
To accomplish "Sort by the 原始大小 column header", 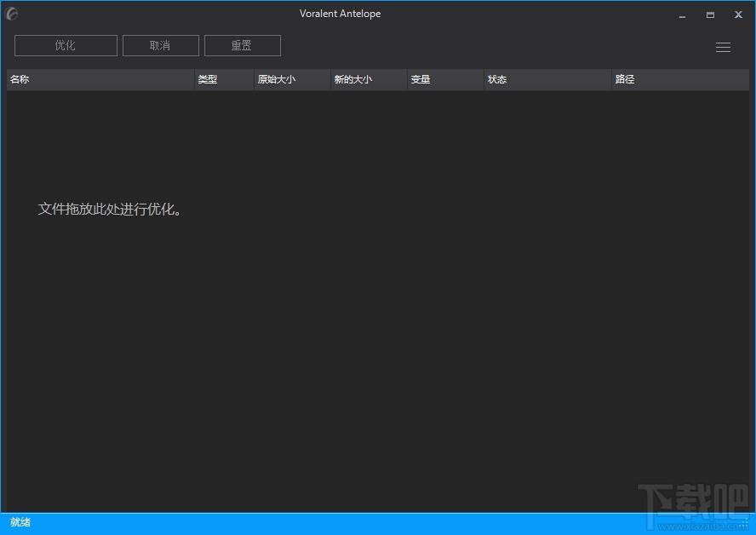I will click(292, 79).
